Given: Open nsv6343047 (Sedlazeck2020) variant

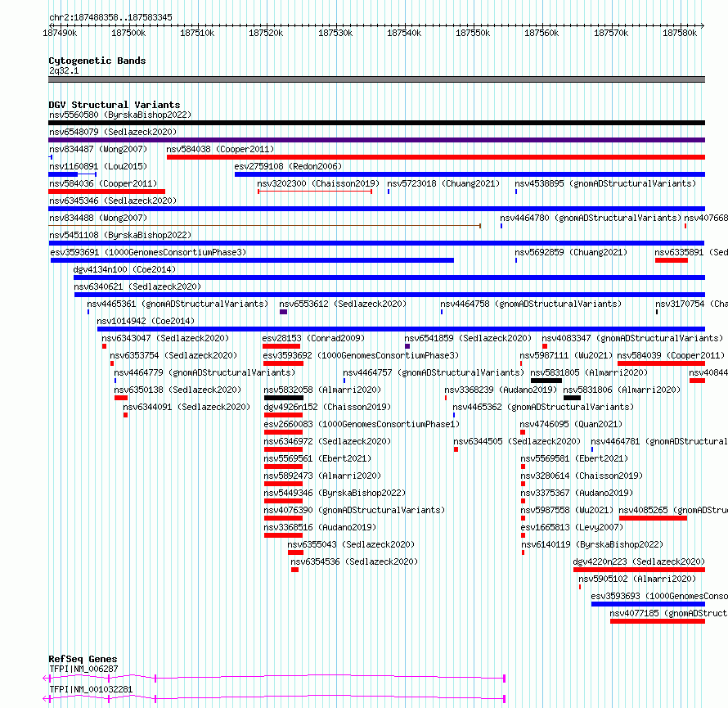Looking at the screenshot, I should [165, 338].
